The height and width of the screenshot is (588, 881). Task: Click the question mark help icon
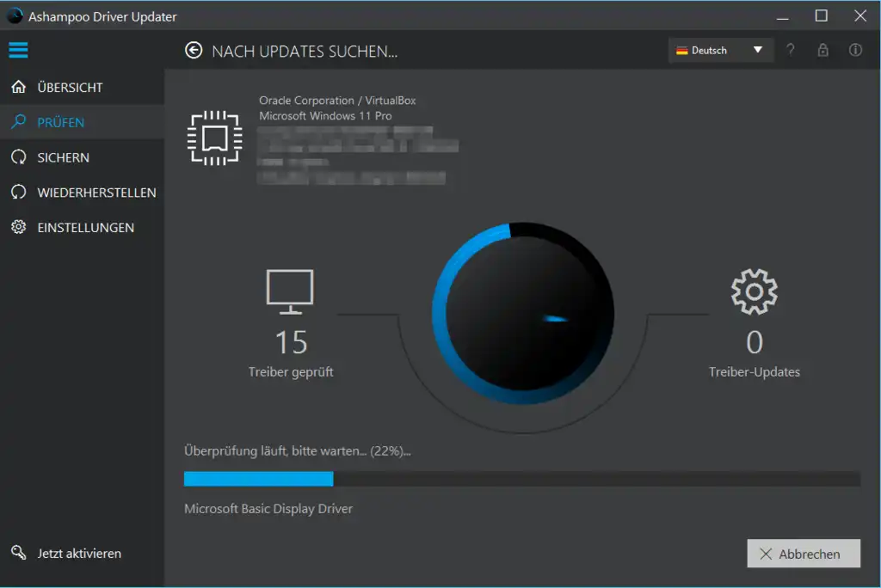pos(790,50)
